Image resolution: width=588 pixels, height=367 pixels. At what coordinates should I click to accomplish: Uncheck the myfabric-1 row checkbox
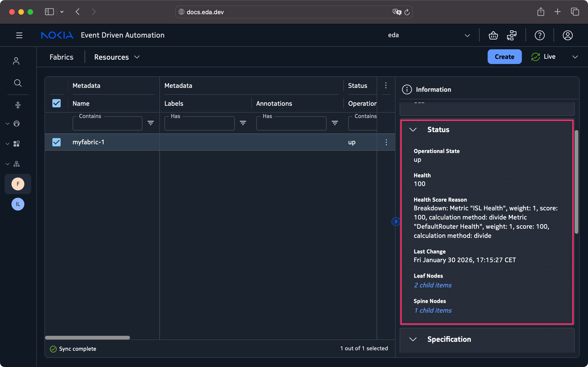pos(56,142)
